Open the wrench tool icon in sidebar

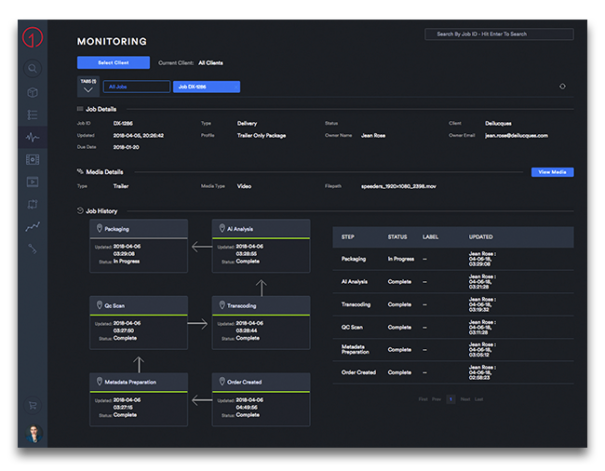tap(32, 249)
